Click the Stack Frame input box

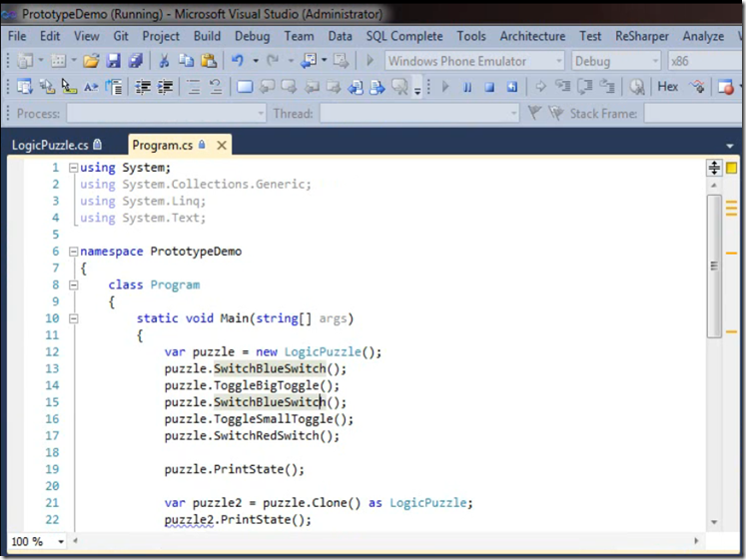click(694, 114)
